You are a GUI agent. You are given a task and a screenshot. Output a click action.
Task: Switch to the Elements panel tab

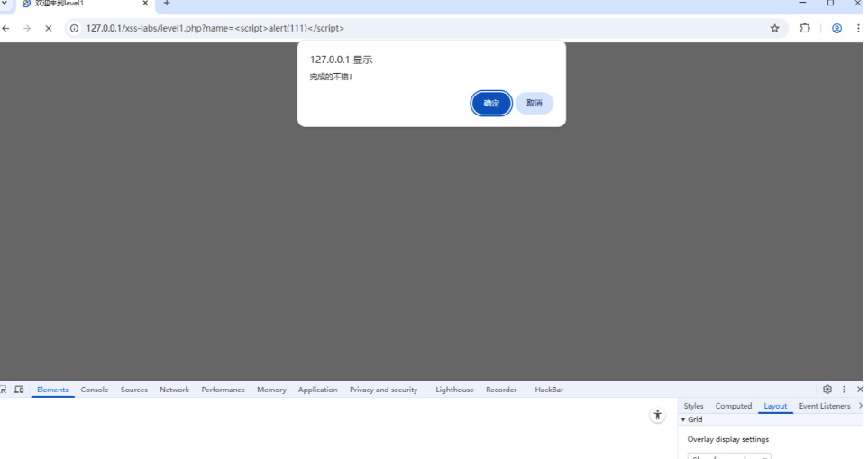pyautogui.click(x=52, y=390)
